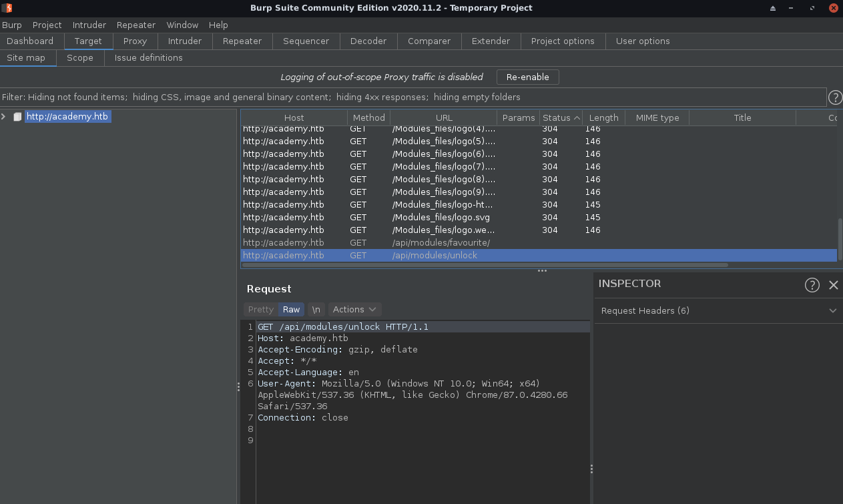Viewport: 843px width, 504px height.
Task: Select the /Modules_files/logo-ht... row
Action: coord(539,204)
